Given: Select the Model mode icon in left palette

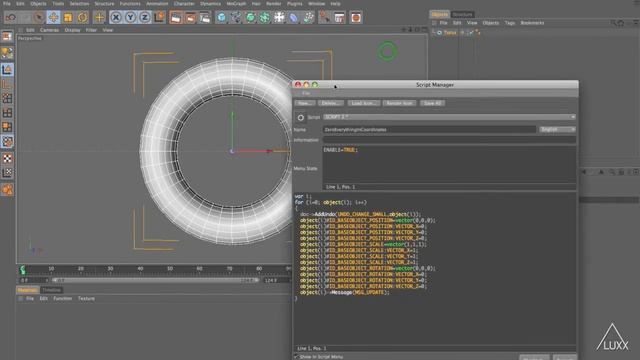Looking at the screenshot, I should pyautogui.click(x=7, y=69).
